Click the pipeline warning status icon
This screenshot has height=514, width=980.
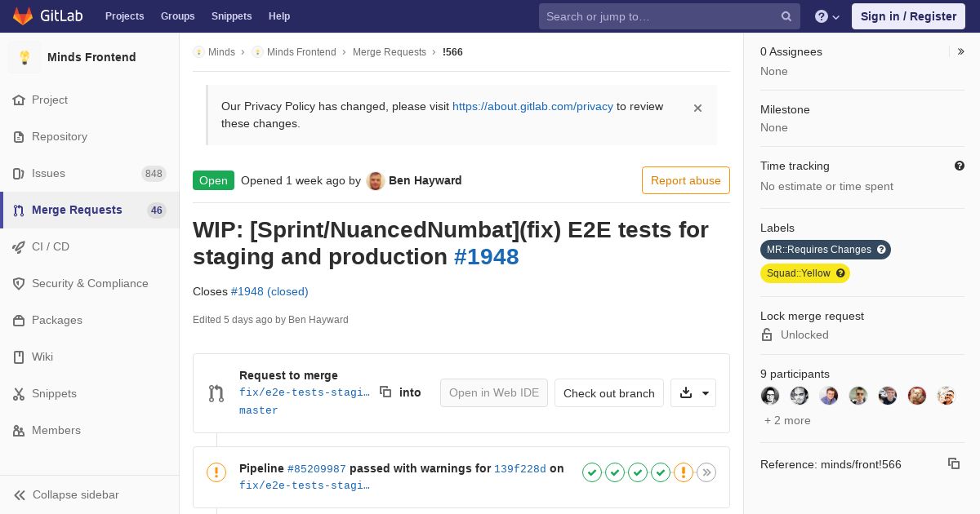(x=216, y=472)
